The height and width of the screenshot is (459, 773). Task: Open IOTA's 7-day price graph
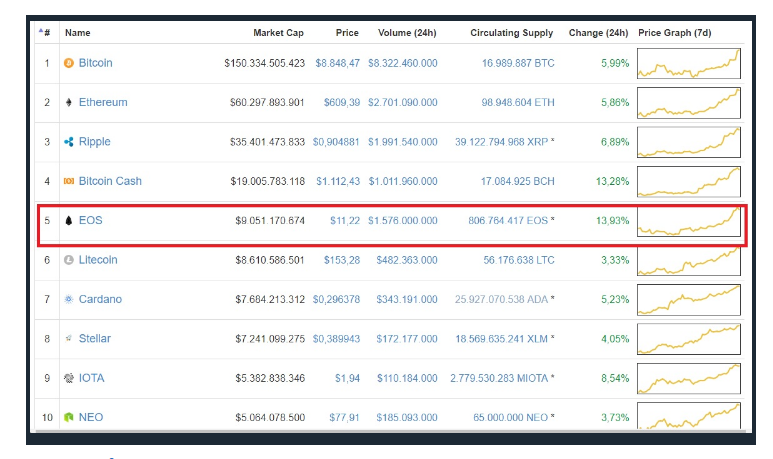(x=689, y=378)
